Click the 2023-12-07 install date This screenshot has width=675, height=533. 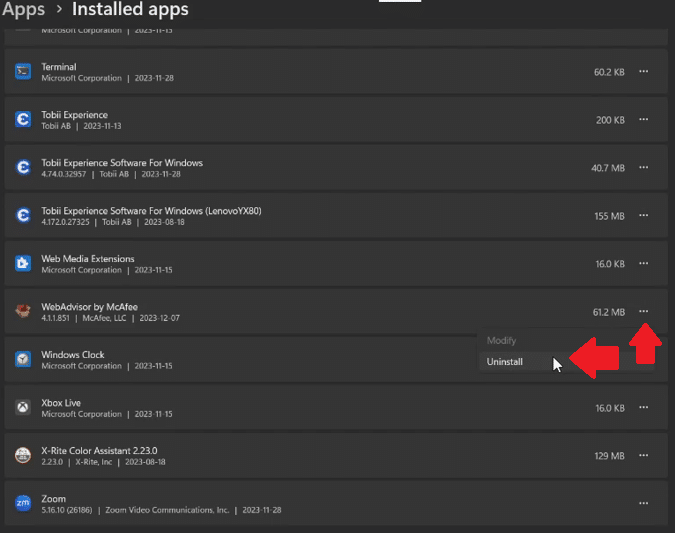[x=159, y=318]
